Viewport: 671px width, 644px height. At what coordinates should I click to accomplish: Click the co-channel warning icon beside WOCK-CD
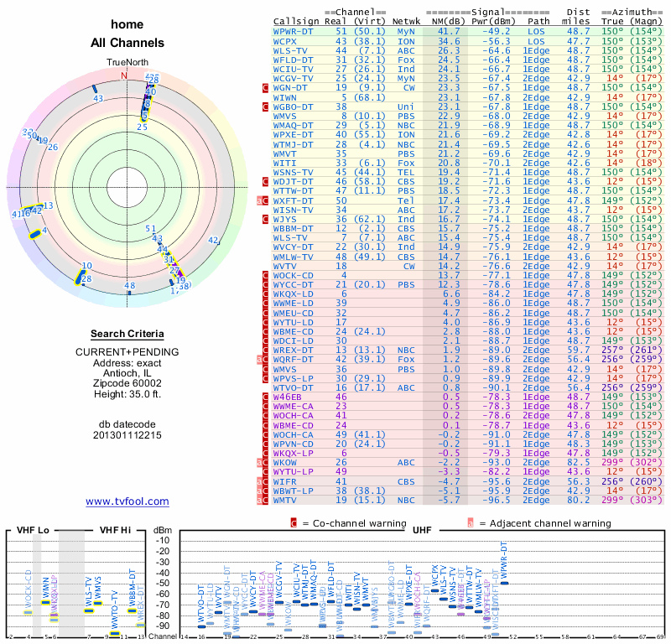pos(265,276)
